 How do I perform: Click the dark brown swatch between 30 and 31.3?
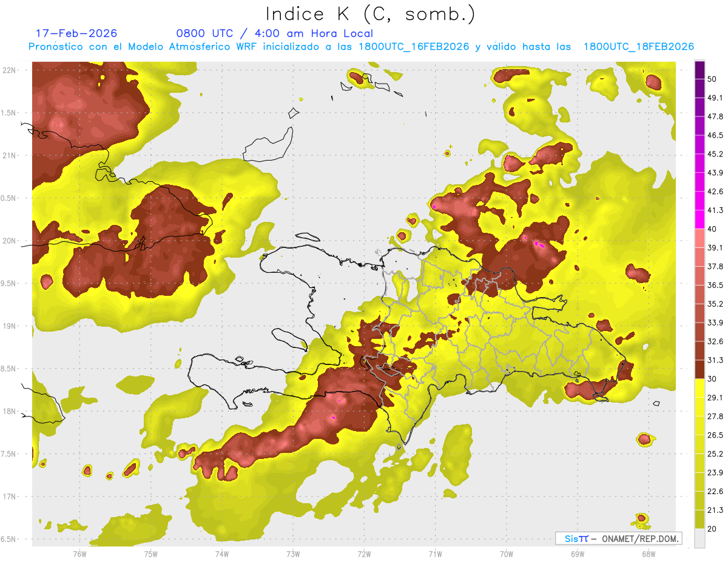699,370
